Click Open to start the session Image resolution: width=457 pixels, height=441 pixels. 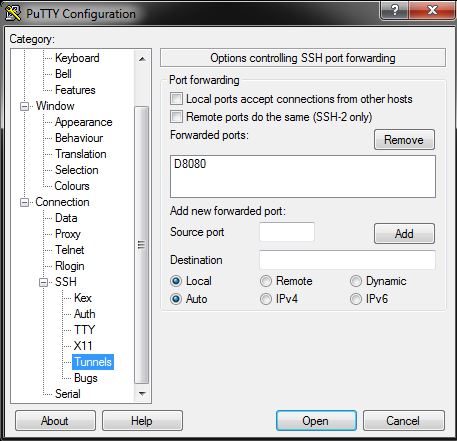pos(316,421)
